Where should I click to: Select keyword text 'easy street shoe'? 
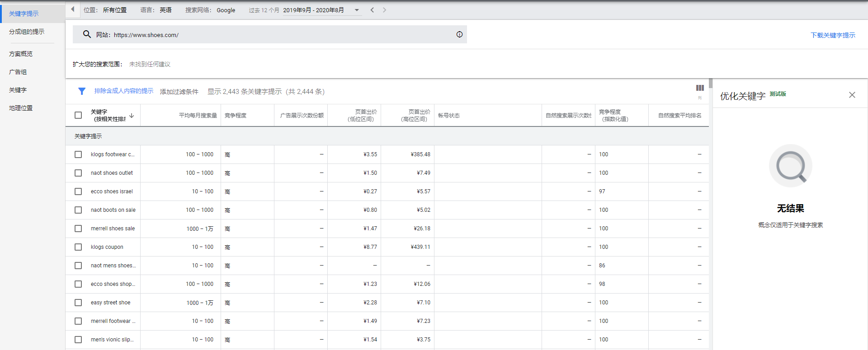tap(110, 303)
